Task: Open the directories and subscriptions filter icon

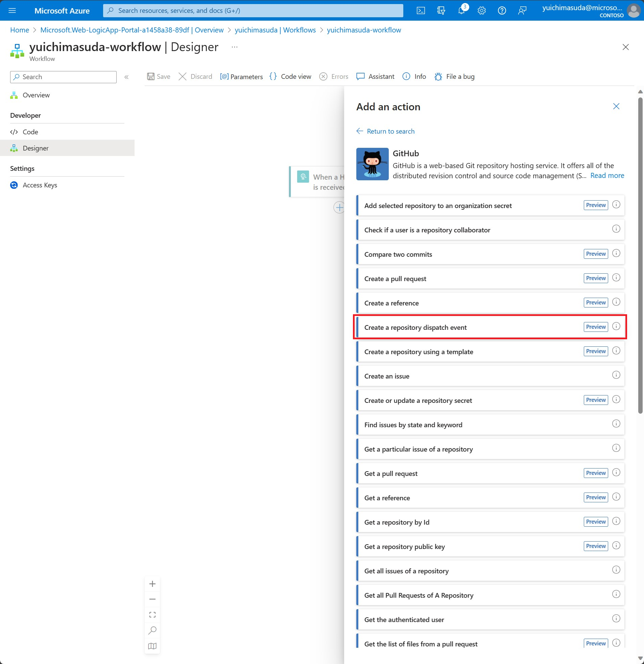Action: point(441,10)
